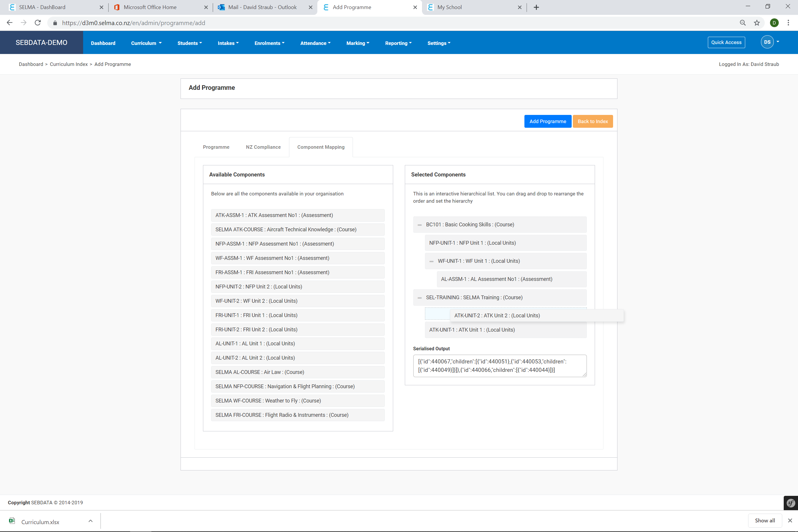Close the Microsoft Office Home tab
The image size is (798, 532).
[x=206, y=7]
